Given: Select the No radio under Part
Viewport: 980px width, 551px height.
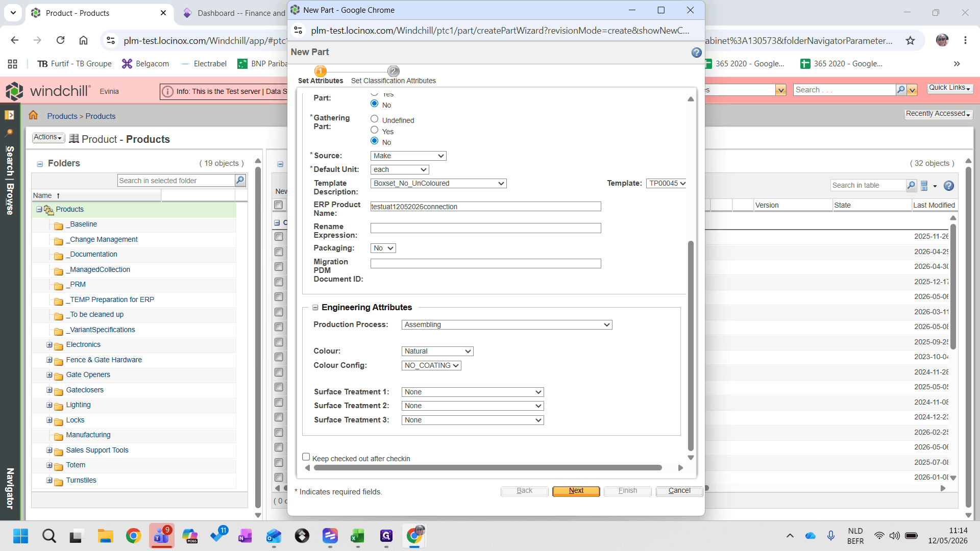Looking at the screenshot, I should [374, 104].
